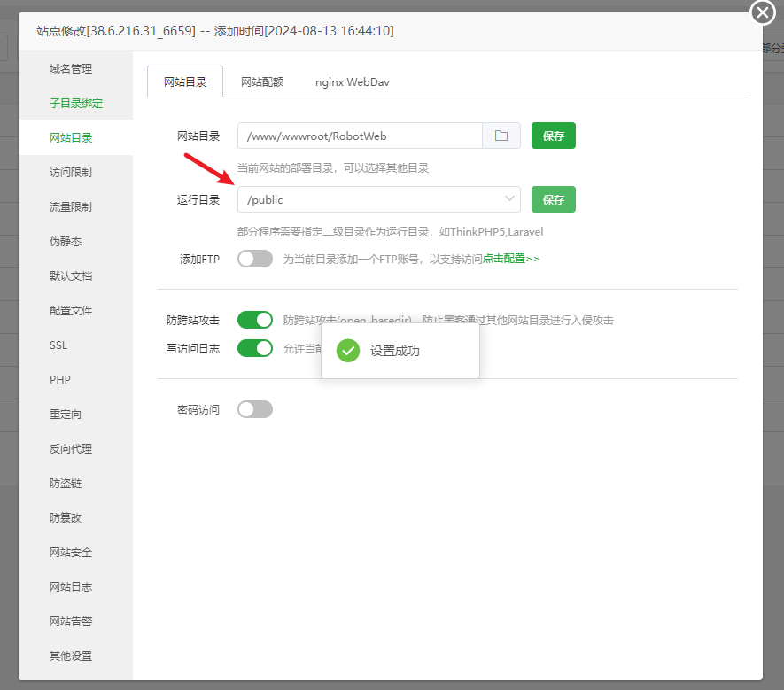Turn off 写访问日志 logging
Screen dimensions: 784x690
pyautogui.click(x=254, y=348)
